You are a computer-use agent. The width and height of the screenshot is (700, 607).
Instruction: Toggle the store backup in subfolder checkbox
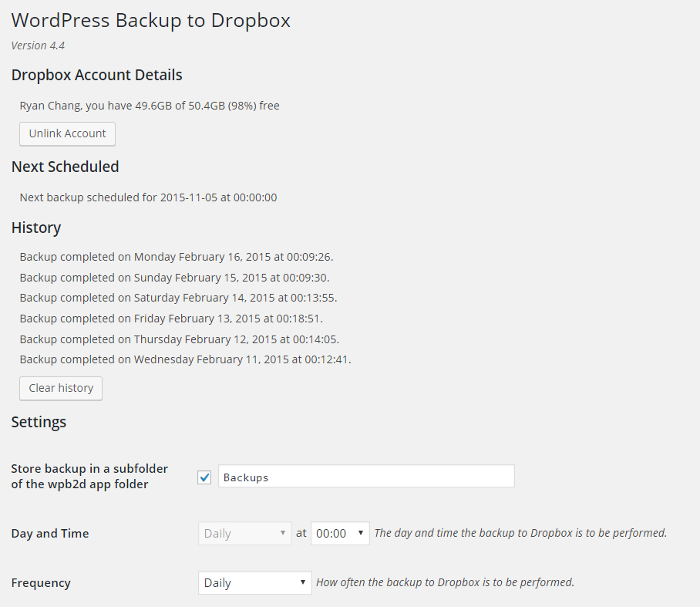pos(204,477)
